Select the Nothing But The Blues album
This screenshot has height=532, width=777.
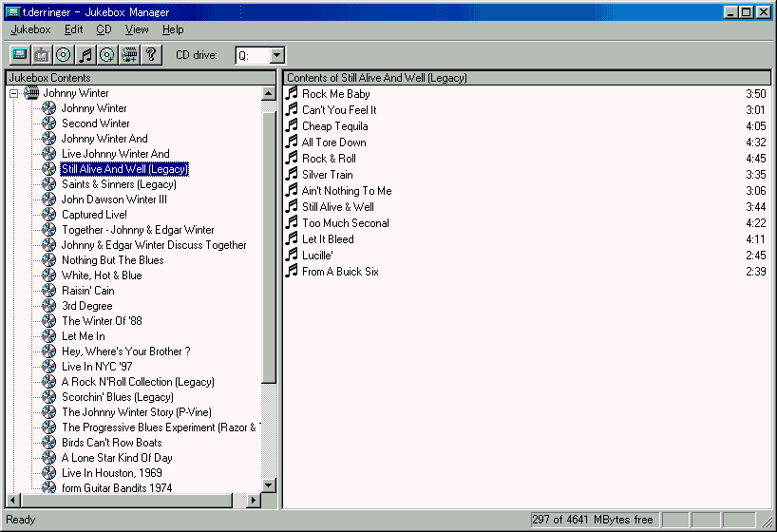click(x=112, y=260)
